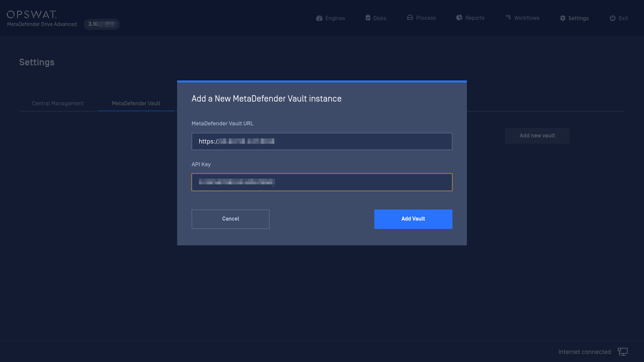Click the MetaDefender Drive Advanced product name

coord(42,24)
